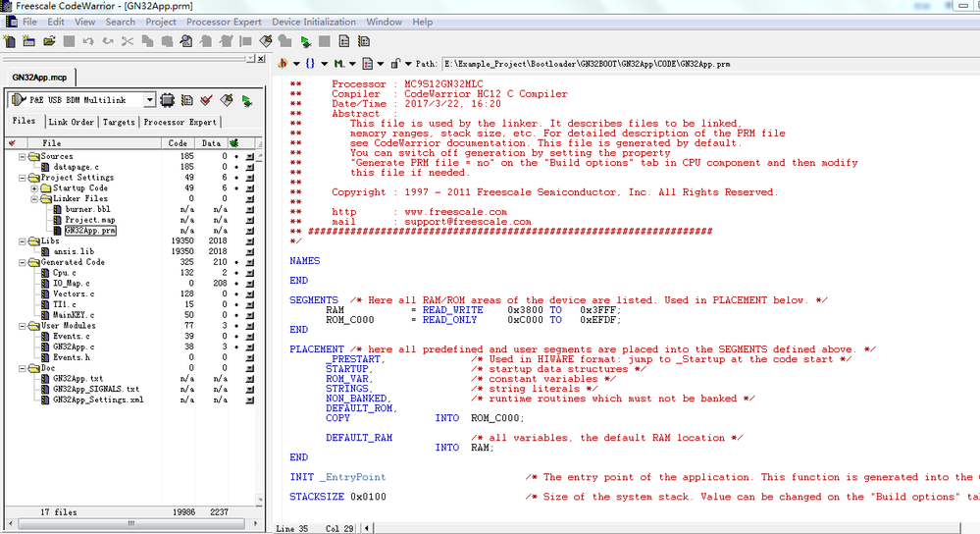Collapse the Project Settings folder
Screen dimensions: 980x534
(x=22, y=178)
